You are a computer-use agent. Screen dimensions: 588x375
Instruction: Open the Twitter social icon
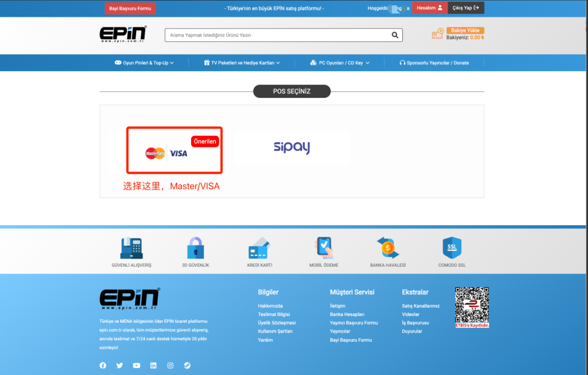pos(120,365)
